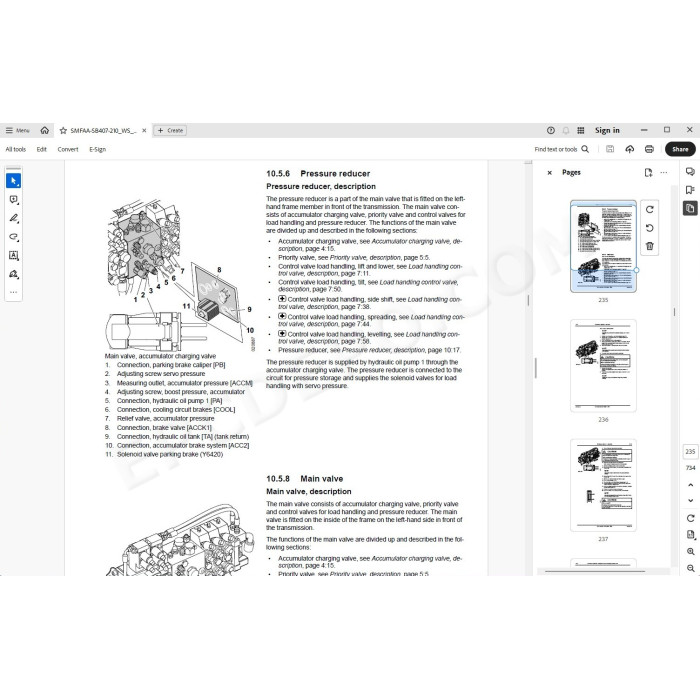700x700 pixels.
Task: Click the Save floppy disk icon
Action: click(610, 149)
